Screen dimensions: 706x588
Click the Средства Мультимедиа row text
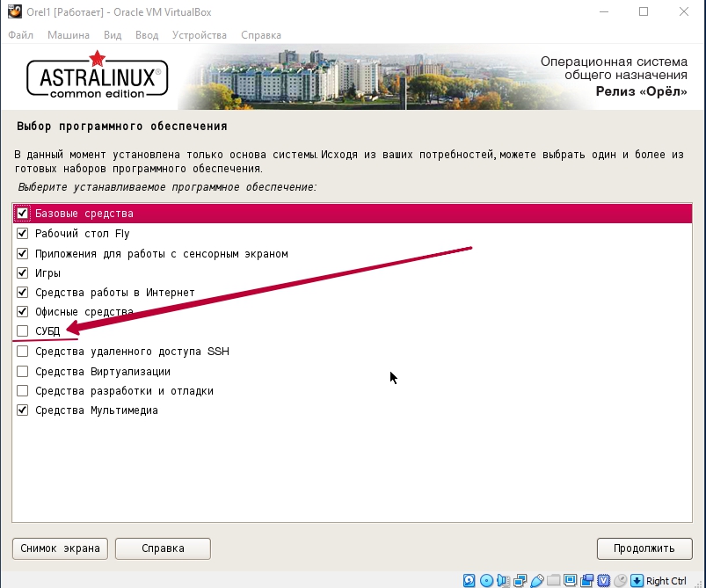click(97, 410)
